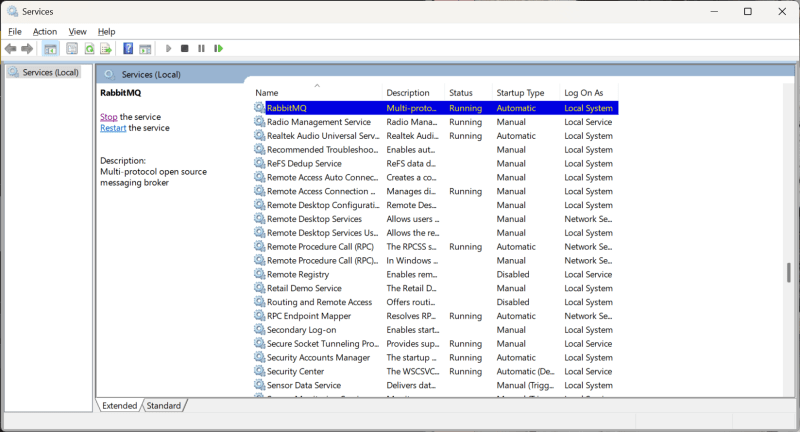Select the Secure Socket Tunneling Protocol row
Viewport: 800px width, 432px height.
(436, 343)
